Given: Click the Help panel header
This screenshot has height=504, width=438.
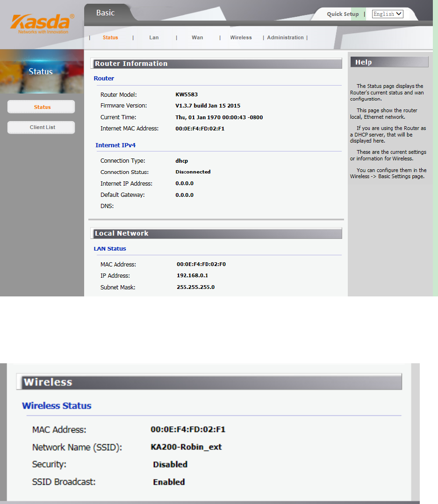Looking at the screenshot, I should [389, 62].
